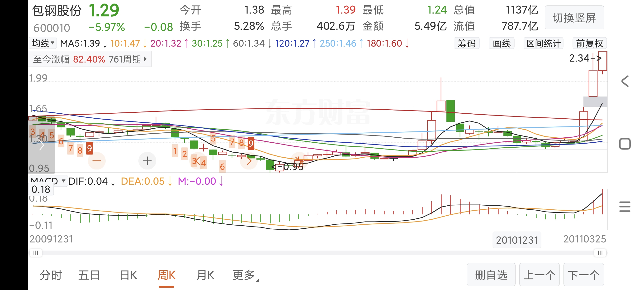The width and height of the screenshot is (644, 290).
Task: Tap the Android back arrow
Action: click(625, 81)
